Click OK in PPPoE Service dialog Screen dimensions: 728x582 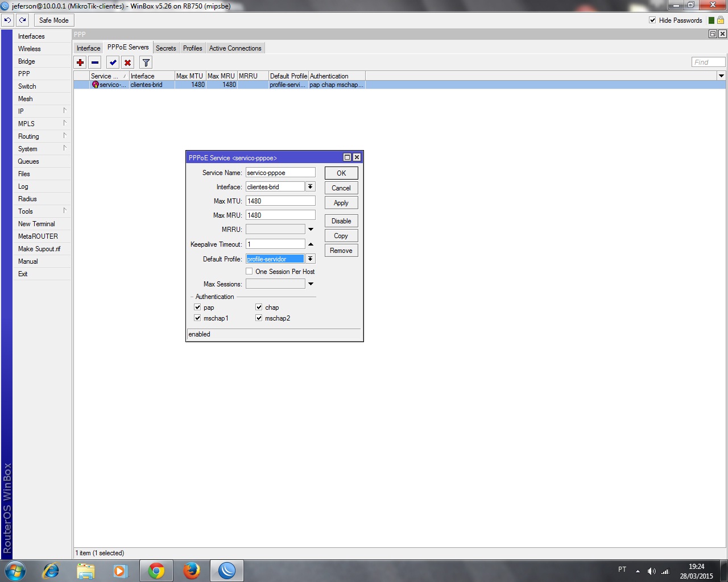click(x=341, y=173)
